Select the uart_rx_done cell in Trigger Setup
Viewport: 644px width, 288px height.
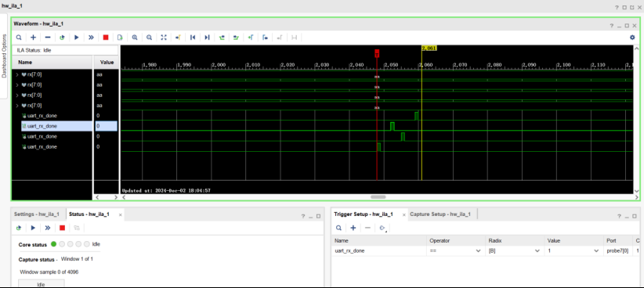379,250
